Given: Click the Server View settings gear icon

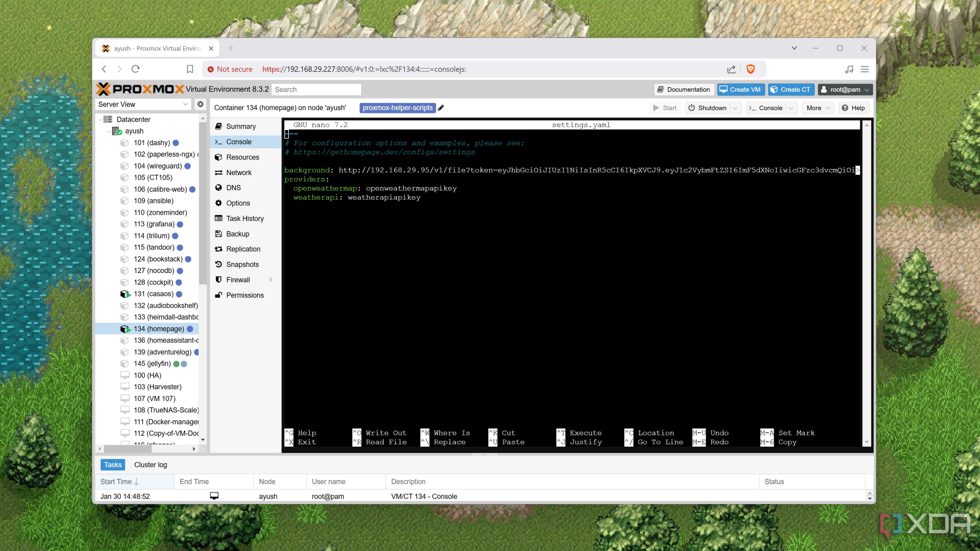Looking at the screenshot, I should [x=201, y=104].
